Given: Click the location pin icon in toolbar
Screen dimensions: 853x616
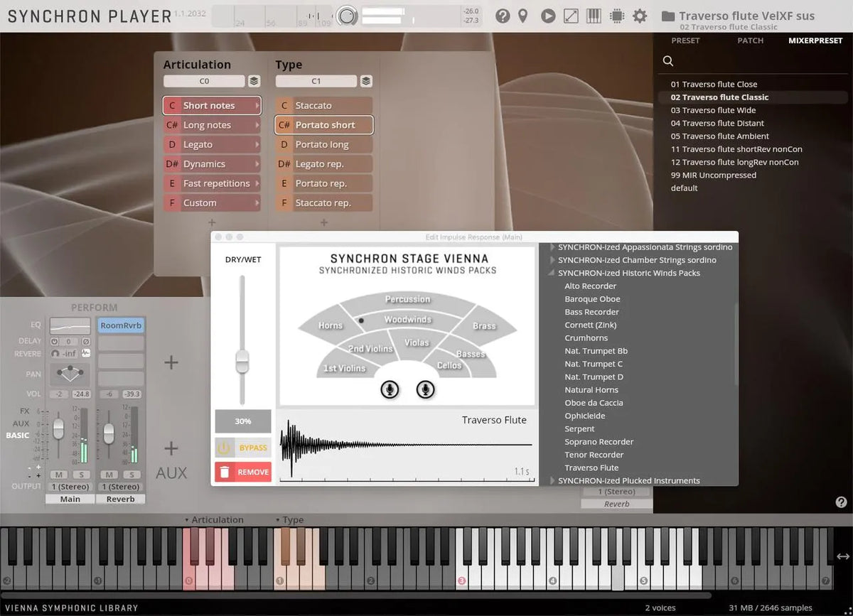Looking at the screenshot, I should pos(523,16).
